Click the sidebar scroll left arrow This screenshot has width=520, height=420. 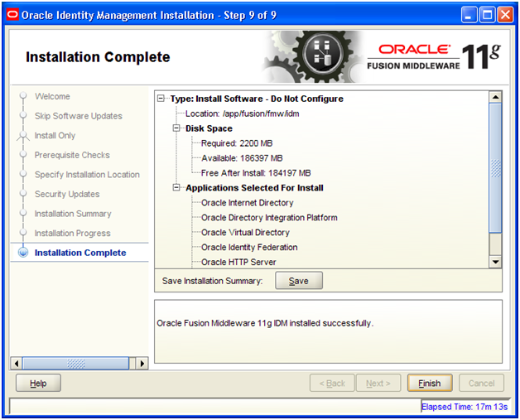[17, 364]
